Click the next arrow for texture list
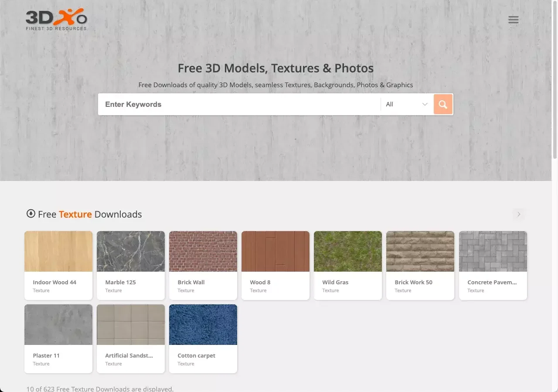Image resolution: width=558 pixels, height=392 pixels. tap(518, 214)
